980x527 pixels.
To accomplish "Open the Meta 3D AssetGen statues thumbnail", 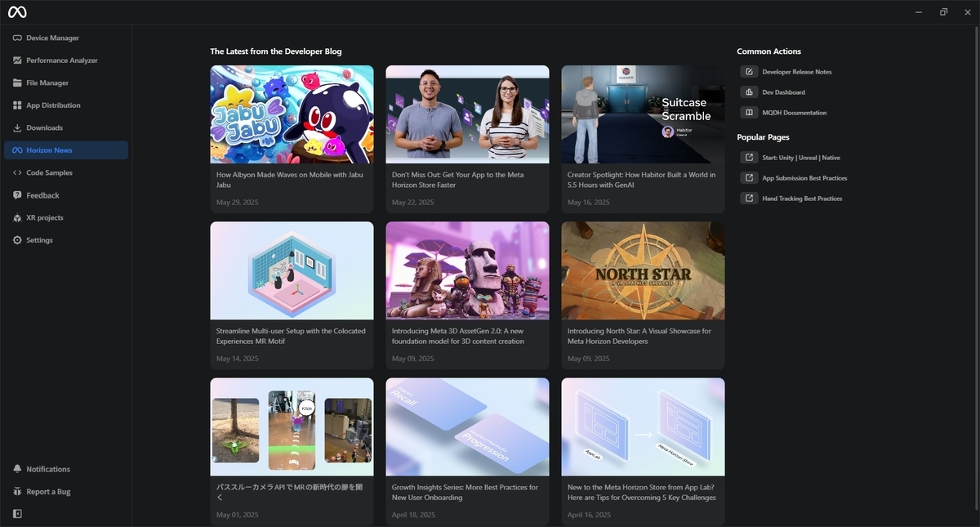I will (467, 270).
